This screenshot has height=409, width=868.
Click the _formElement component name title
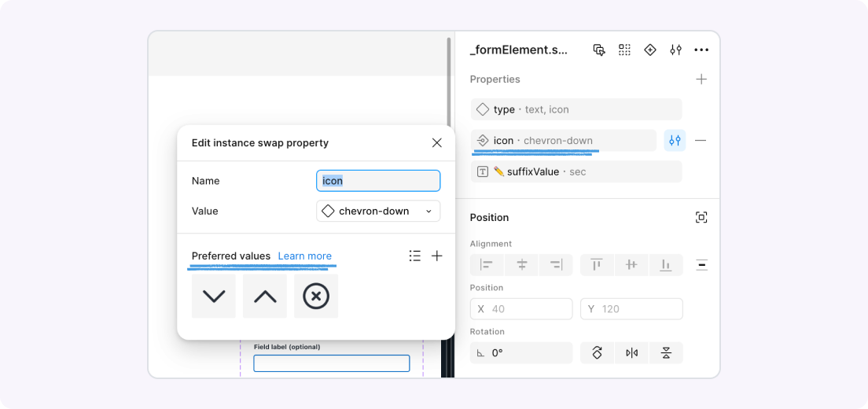pos(519,50)
